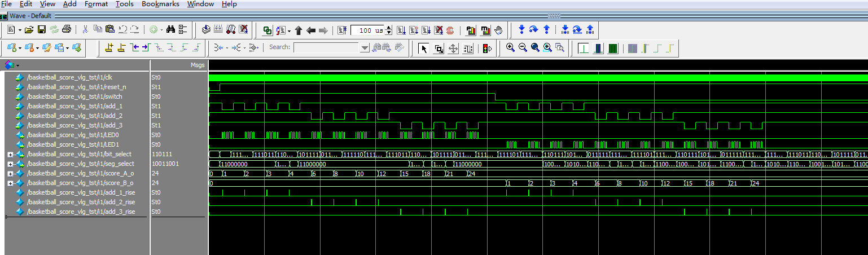This screenshot has height=255, width=868.
Task: Expand the score_A_o signal bus
Action: (x=10, y=173)
